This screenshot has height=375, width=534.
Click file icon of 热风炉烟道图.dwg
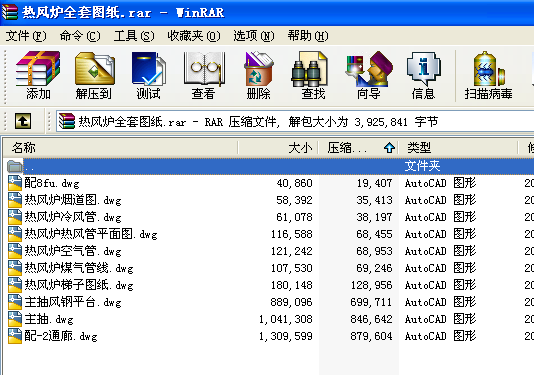click(15, 200)
